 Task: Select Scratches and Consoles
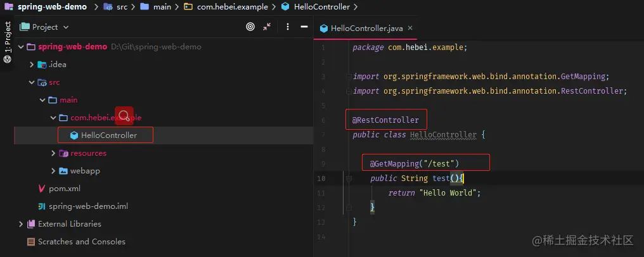pos(82,241)
